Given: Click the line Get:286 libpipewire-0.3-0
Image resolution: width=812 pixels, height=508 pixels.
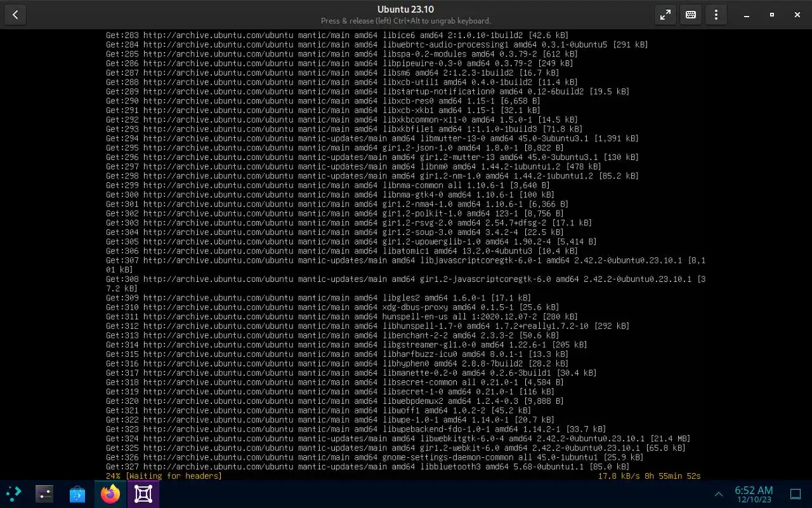Looking at the screenshot, I should pos(339,63).
